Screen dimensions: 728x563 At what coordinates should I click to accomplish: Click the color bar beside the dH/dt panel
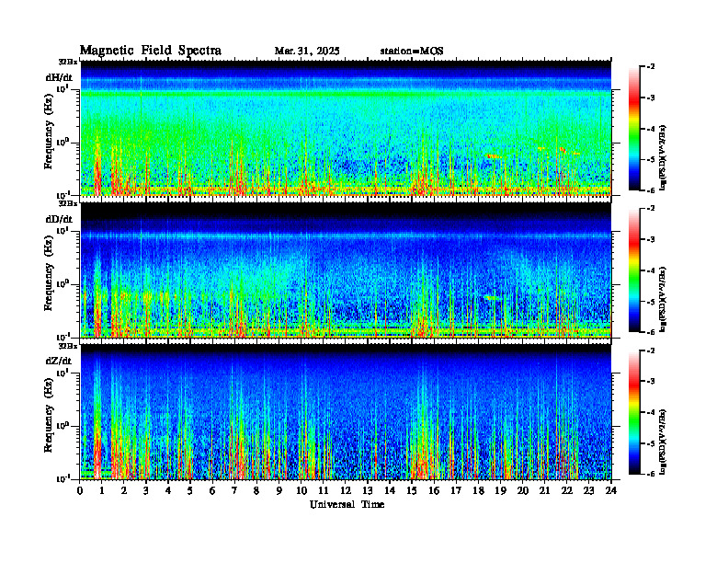click(633, 128)
